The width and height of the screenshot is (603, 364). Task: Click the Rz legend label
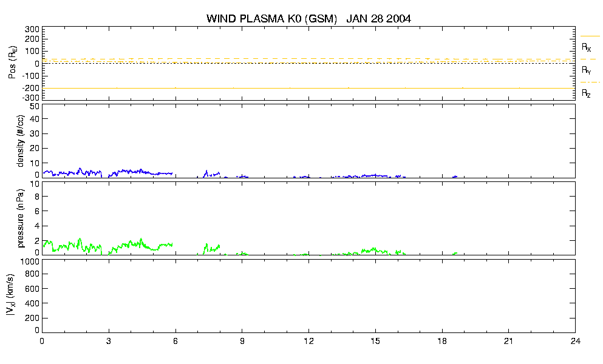point(586,93)
